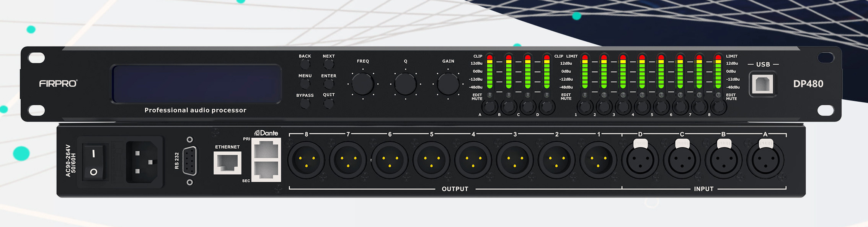Click the front panel USB type-B port
The image size is (868, 227).
click(763, 84)
